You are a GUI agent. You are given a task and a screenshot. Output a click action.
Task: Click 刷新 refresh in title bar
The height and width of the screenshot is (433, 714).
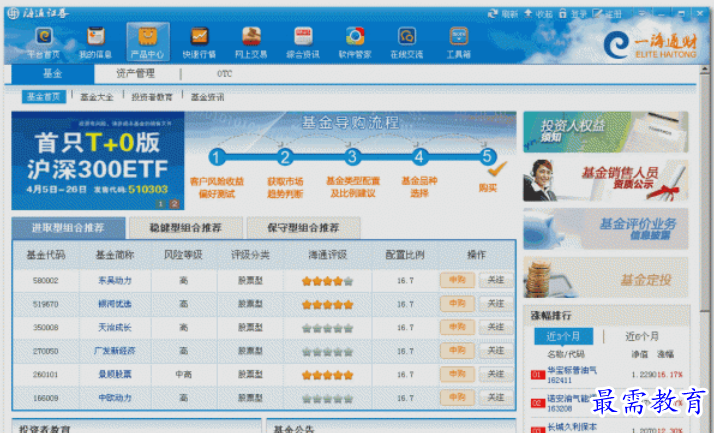(x=503, y=14)
